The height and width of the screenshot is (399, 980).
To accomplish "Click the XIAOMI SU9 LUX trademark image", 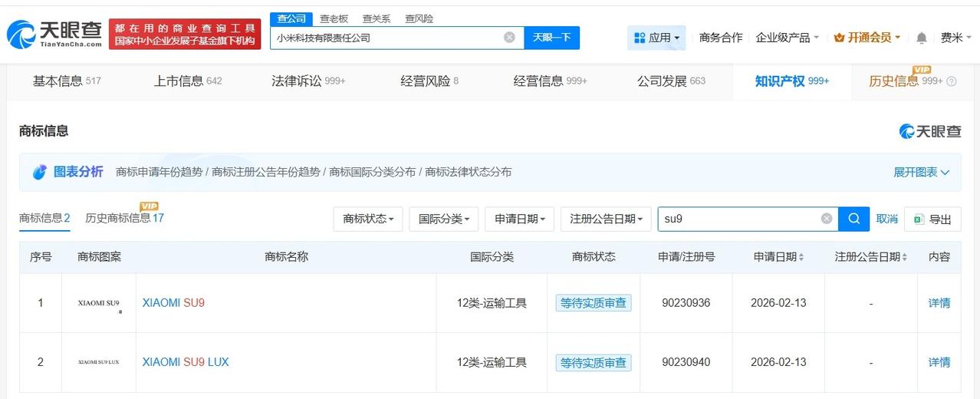I will 99,361.
